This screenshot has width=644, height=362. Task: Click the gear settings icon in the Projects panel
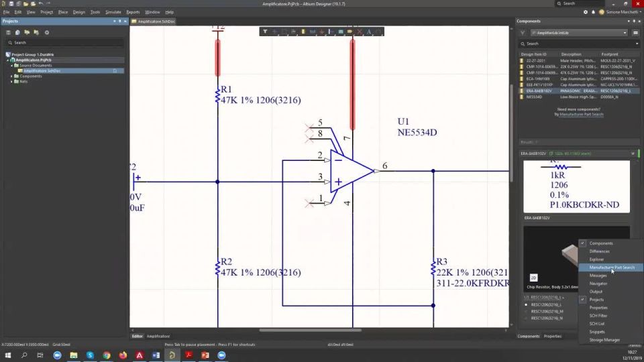(x=47, y=32)
